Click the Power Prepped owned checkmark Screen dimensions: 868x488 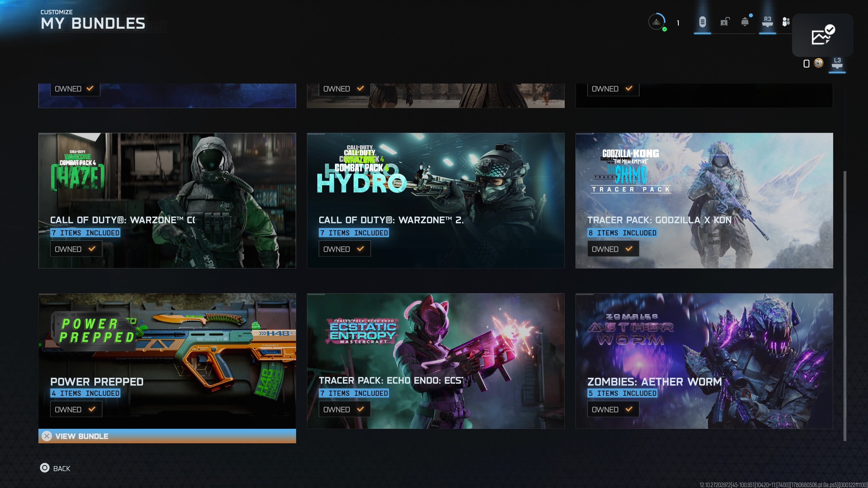92,409
